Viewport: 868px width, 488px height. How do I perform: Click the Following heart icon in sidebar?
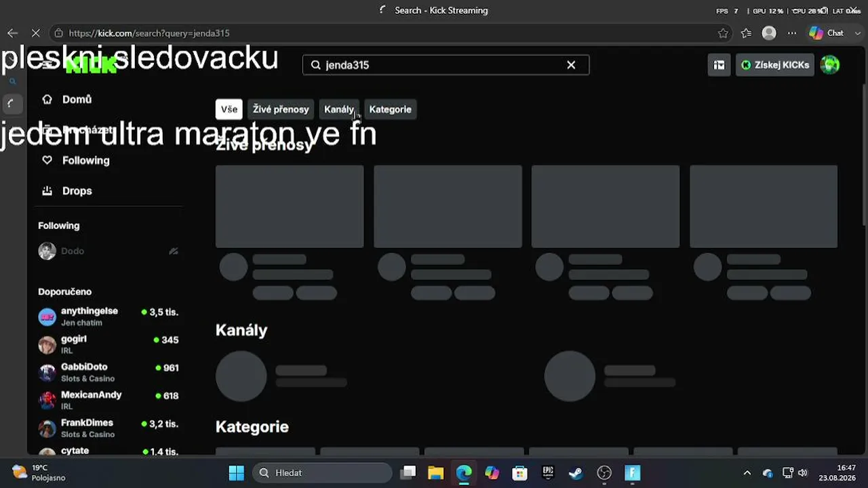(47, 161)
